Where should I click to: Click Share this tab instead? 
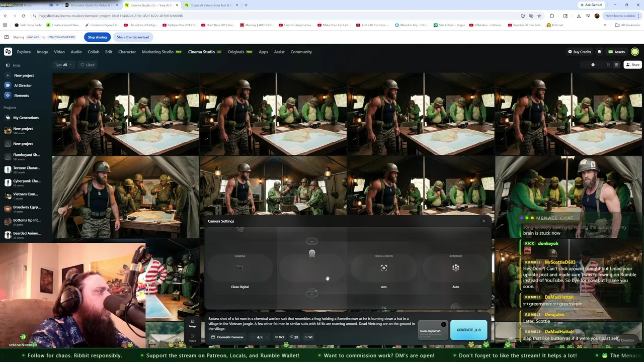[x=133, y=37]
